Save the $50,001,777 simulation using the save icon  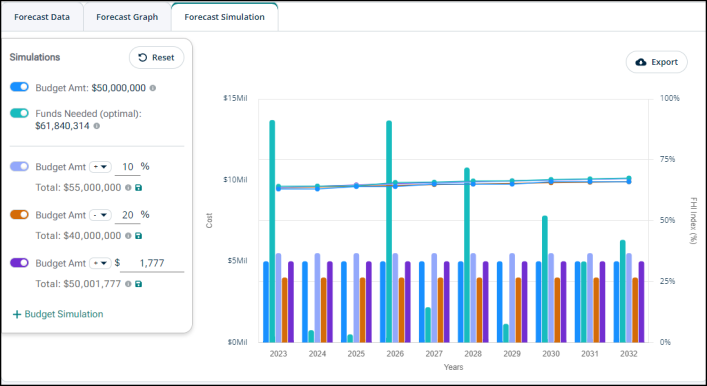pyautogui.click(x=139, y=284)
